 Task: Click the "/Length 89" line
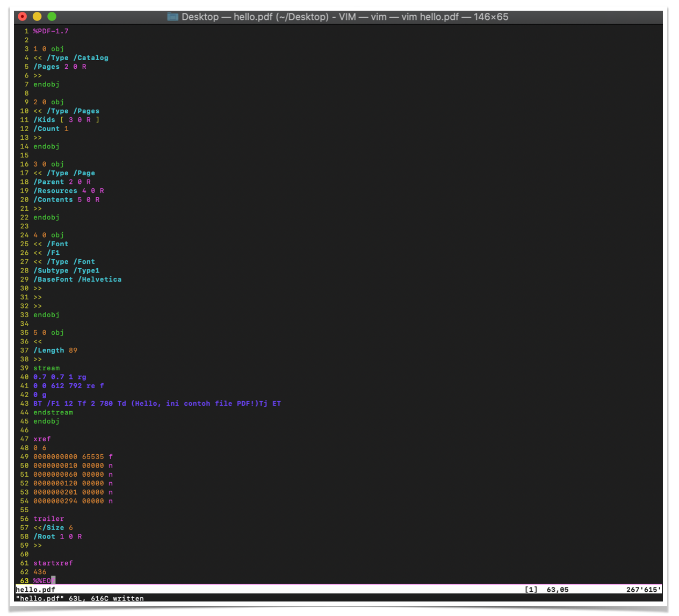click(x=55, y=350)
